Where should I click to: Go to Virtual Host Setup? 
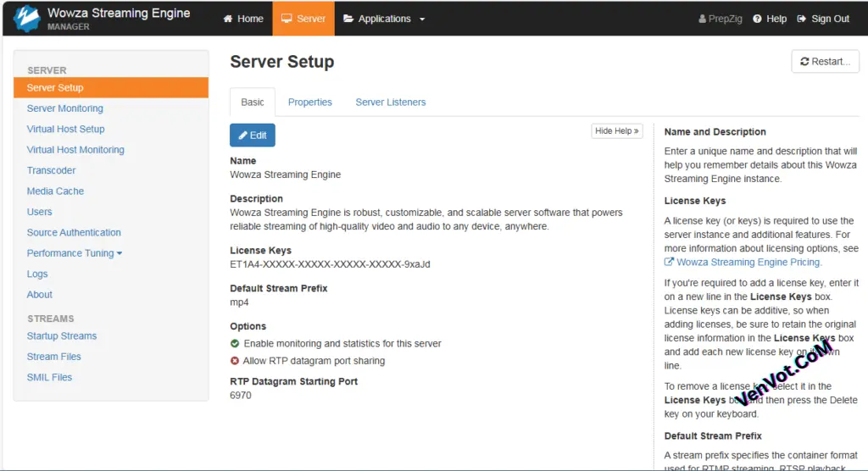[65, 129]
